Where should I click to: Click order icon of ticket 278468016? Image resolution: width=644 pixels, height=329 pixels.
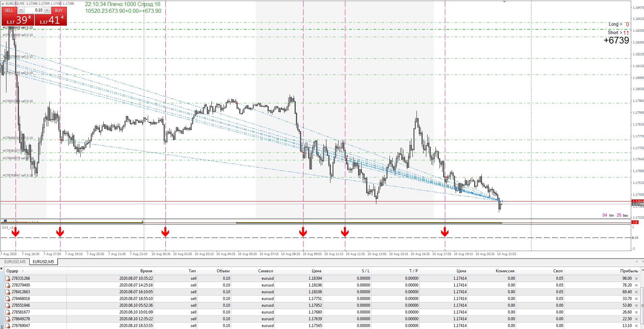click(x=8, y=299)
